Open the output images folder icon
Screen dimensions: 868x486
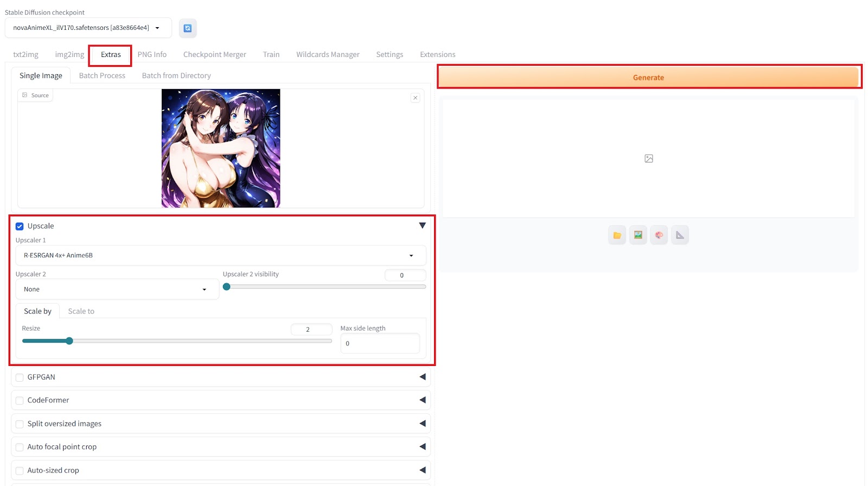[617, 235]
